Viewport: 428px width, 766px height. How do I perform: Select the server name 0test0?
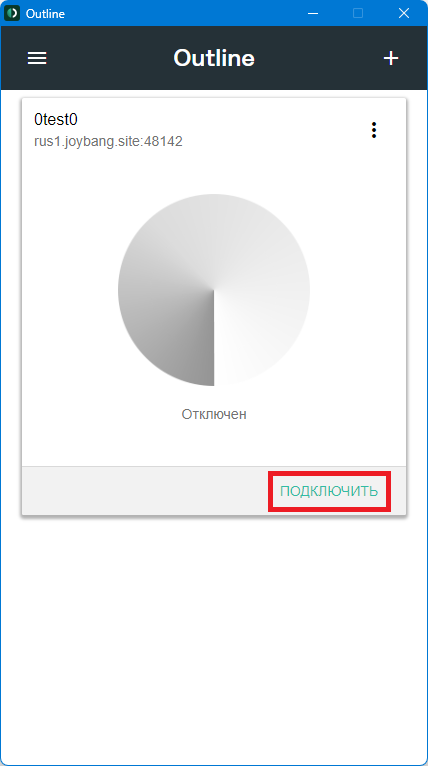[56, 119]
